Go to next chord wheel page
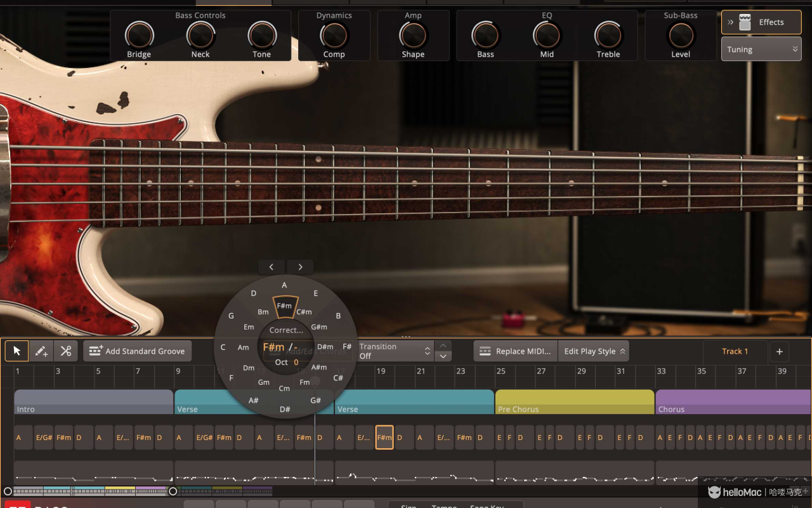The height and width of the screenshot is (508, 812). point(300,267)
